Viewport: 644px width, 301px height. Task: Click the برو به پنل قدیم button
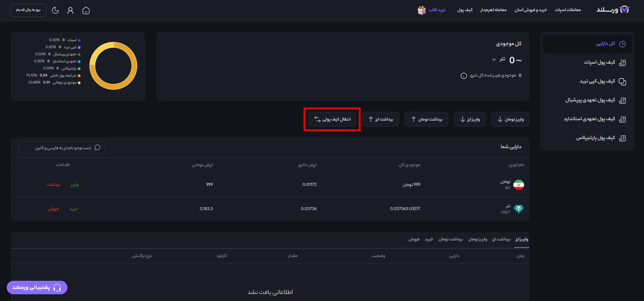(28, 10)
